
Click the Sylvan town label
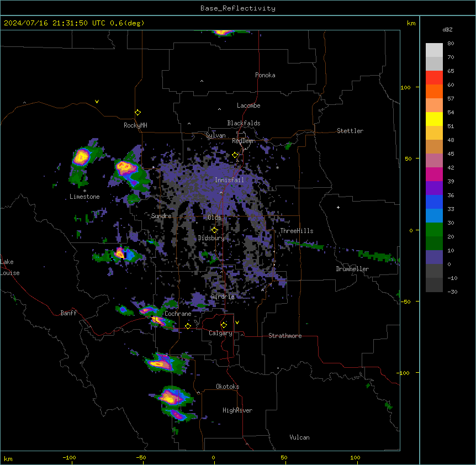point(215,135)
